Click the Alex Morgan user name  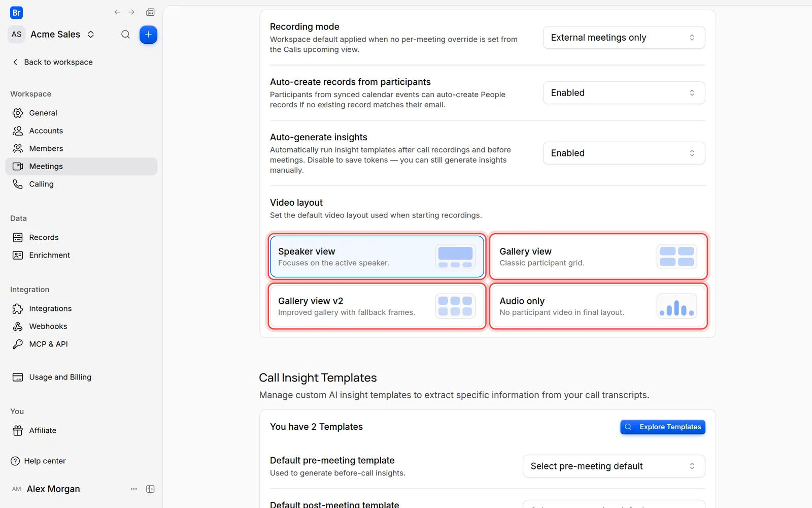pos(53,489)
